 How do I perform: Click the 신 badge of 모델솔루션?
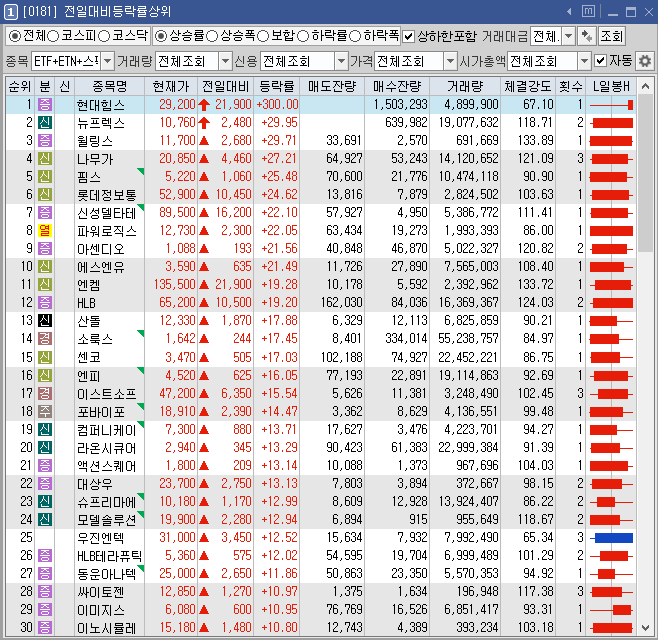point(45,520)
